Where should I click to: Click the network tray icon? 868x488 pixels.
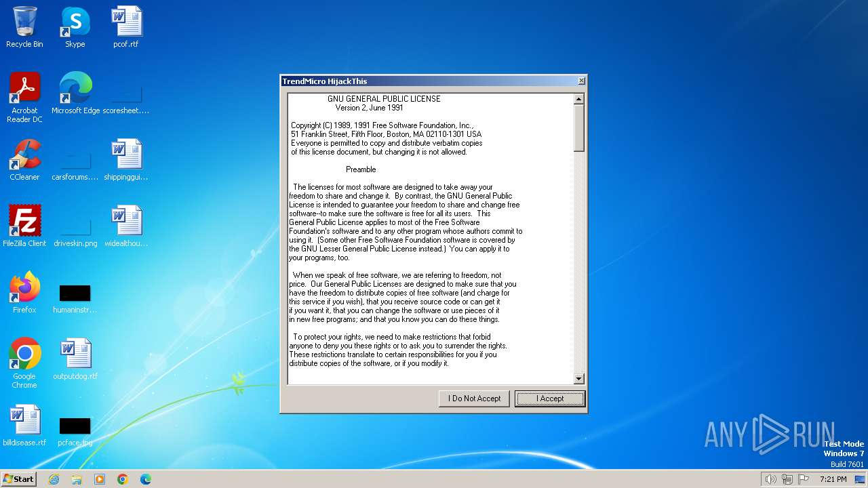pyautogui.click(x=787, y=479)
